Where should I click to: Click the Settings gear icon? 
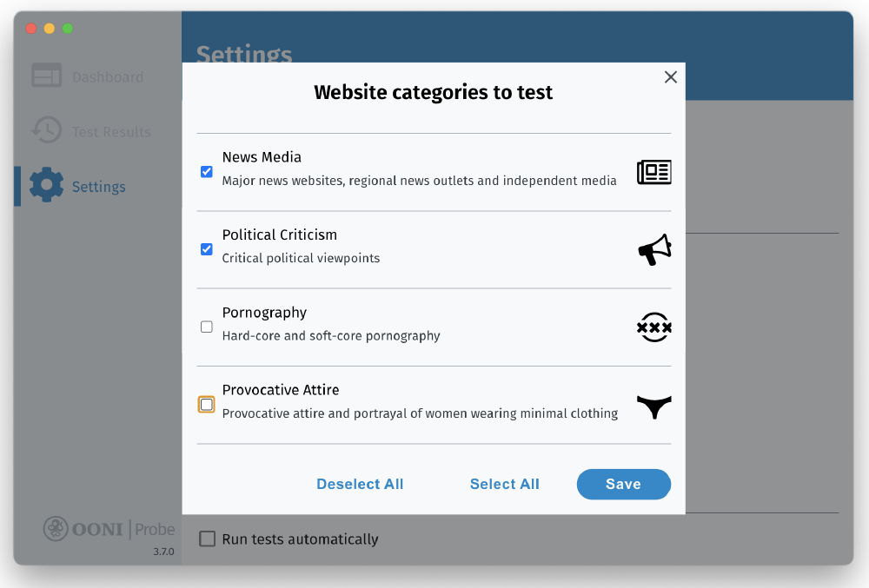point(48,185)
